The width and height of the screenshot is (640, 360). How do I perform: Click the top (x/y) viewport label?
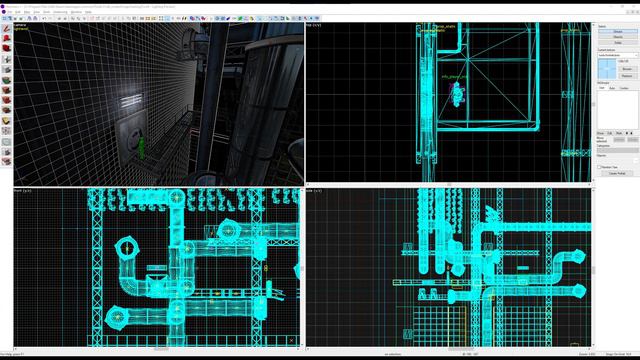click(x=313, y=25)
